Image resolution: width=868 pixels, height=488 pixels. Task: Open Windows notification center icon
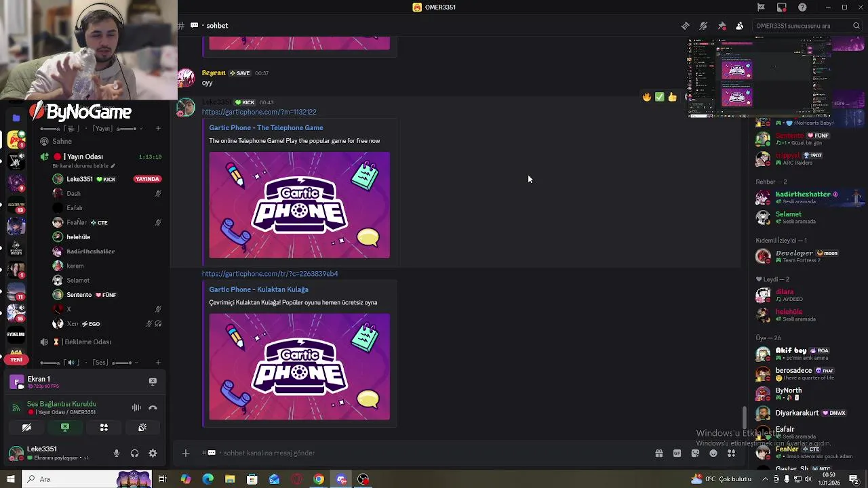pos(854,479)
